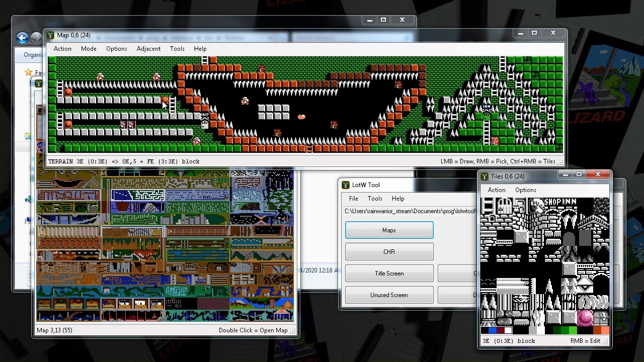
Task: Open Mode menu in Map window
Action: (89, 49)
